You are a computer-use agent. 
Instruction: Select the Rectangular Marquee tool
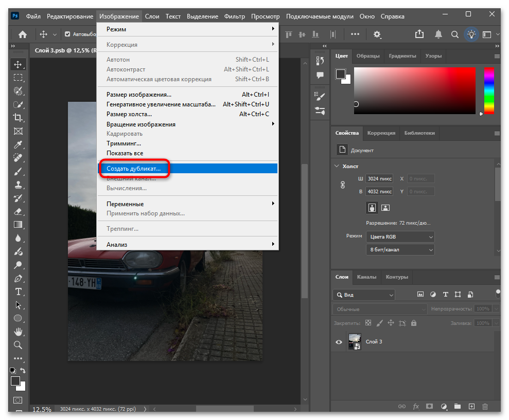18,78
